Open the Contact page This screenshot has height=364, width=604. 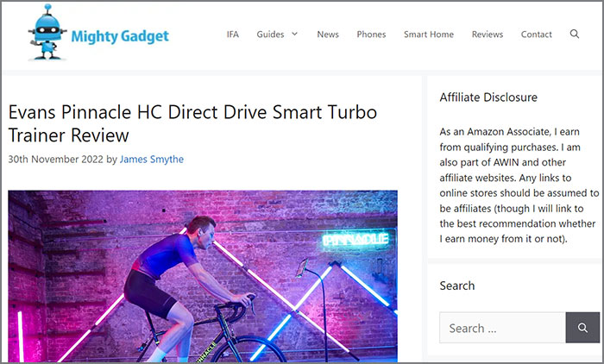(x=536, y=35)
